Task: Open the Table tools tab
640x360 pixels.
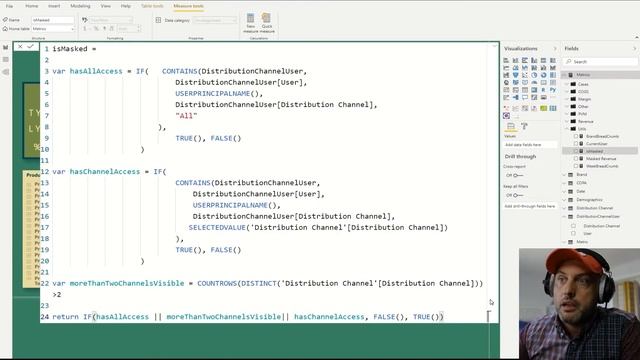Action: 152,6
